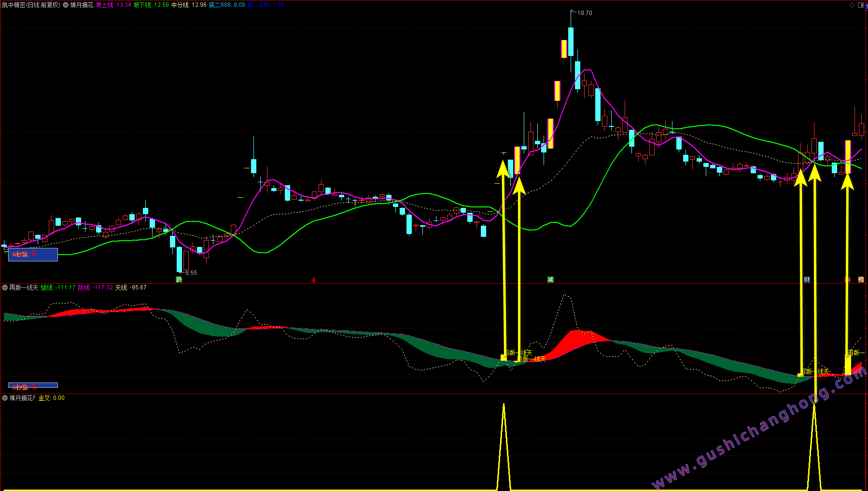Click the 财 marker on the time axis
Image resolution: width=868 pixels, height=491 pixels.
click(x=807, y=280)
